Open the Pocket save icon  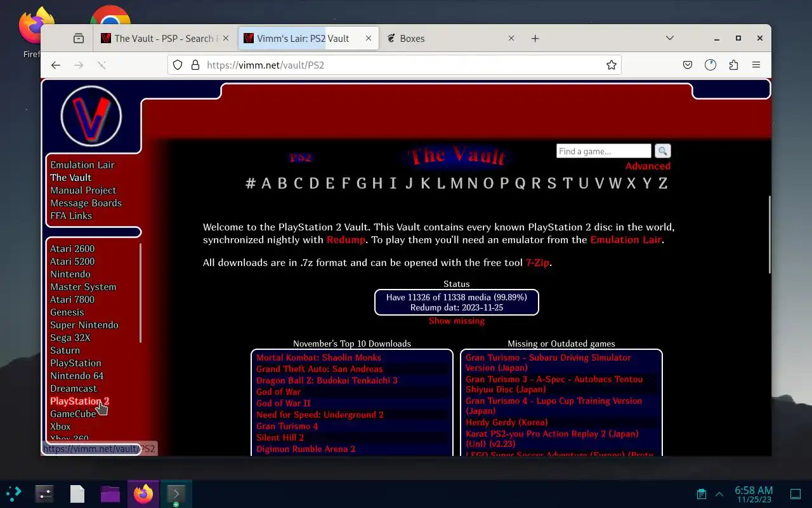(x=688, y=65)
